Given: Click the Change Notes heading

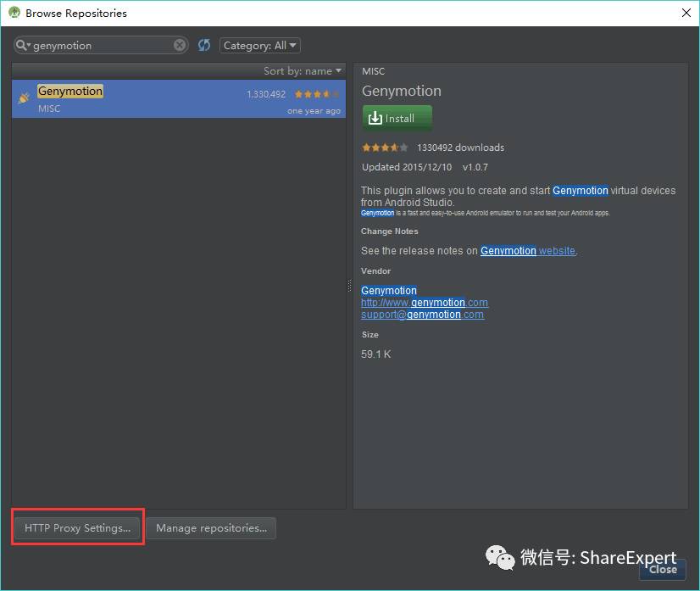Looking at the screenshot, I should click(x=389, y=231).
